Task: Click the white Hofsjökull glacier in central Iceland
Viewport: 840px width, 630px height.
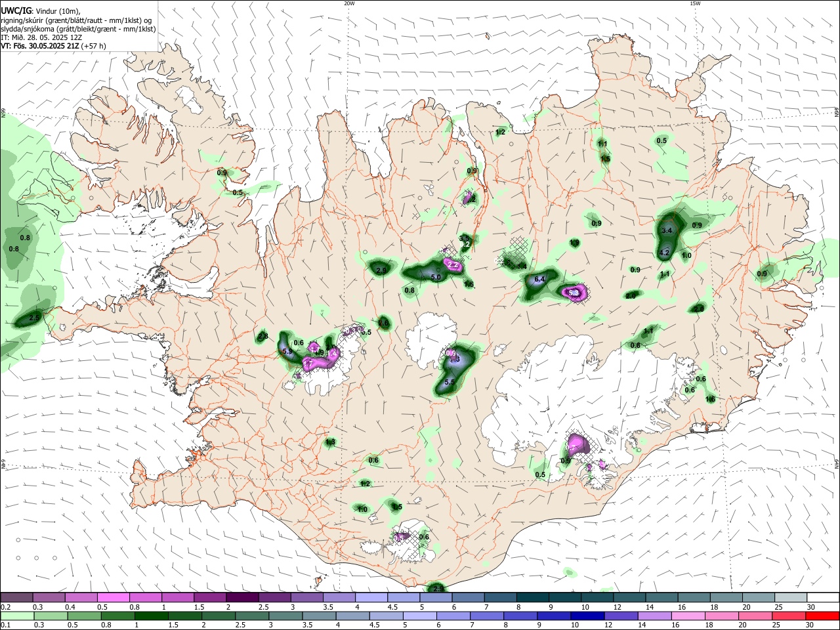Action: pyautogui.click(x=430, y=338)
